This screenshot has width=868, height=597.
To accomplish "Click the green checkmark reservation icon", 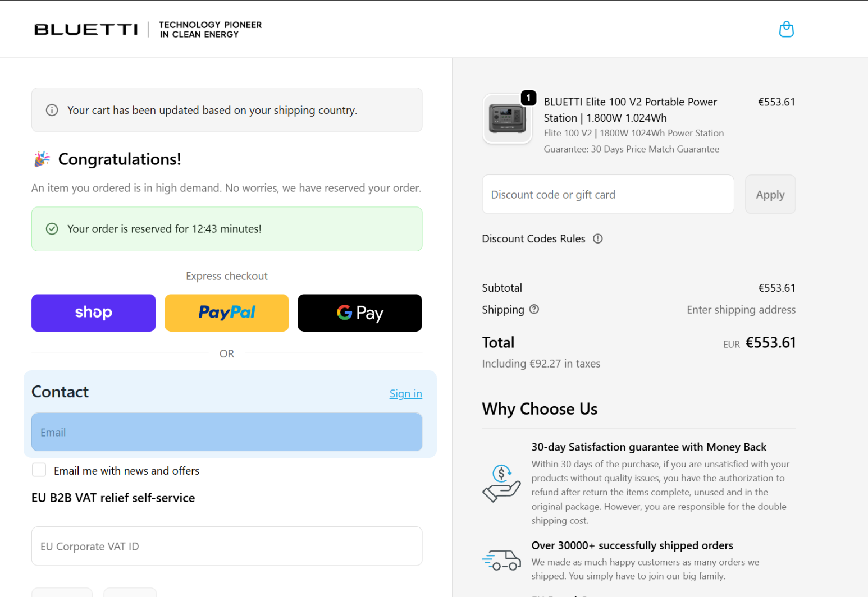I will point(52,229).
